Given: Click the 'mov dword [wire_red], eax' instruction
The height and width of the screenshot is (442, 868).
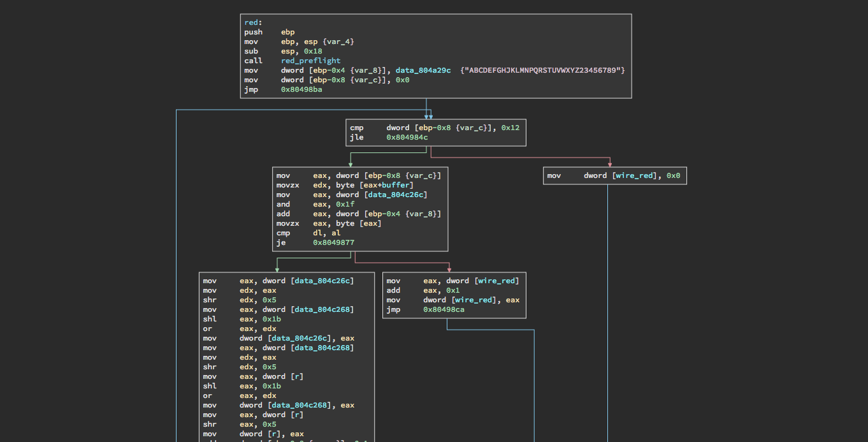Looking at the screenshot, I should pos(452,300).
